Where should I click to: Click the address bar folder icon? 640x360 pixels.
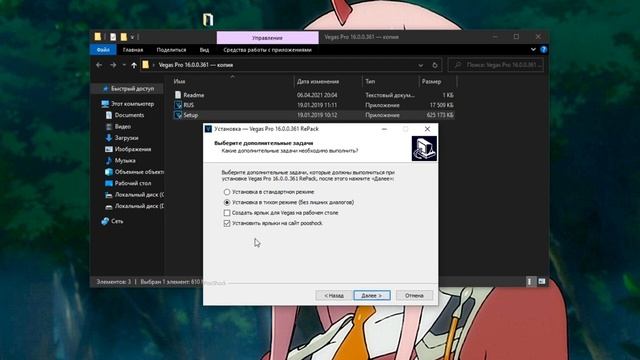coord(146,65)
